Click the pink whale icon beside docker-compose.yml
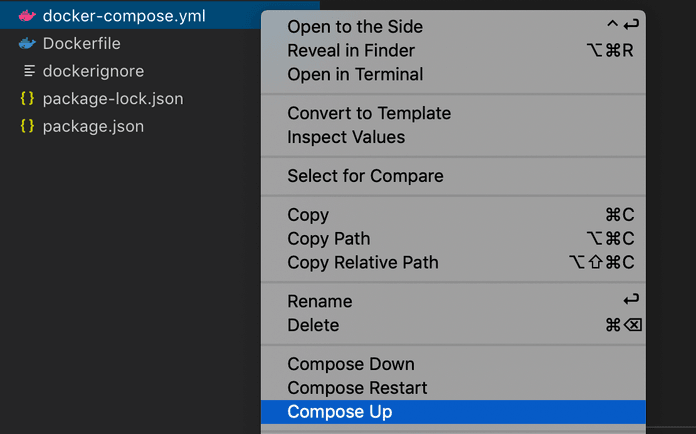 [27, 16]
